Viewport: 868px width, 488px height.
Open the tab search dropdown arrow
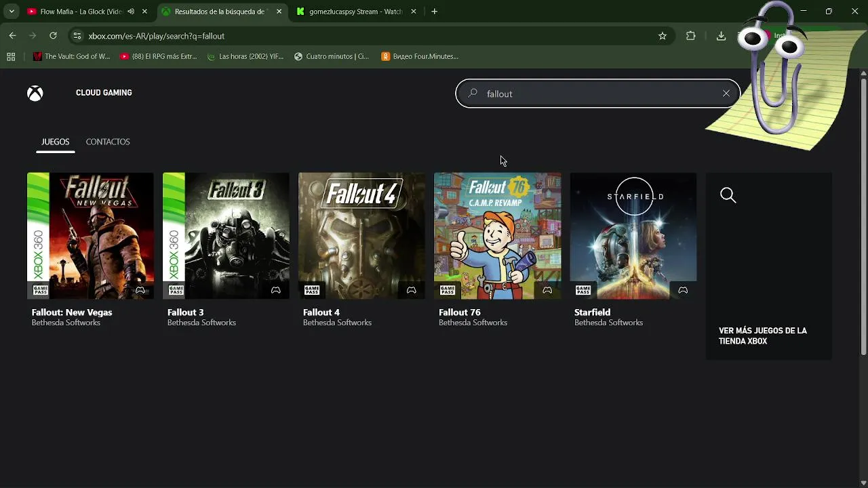12,12
